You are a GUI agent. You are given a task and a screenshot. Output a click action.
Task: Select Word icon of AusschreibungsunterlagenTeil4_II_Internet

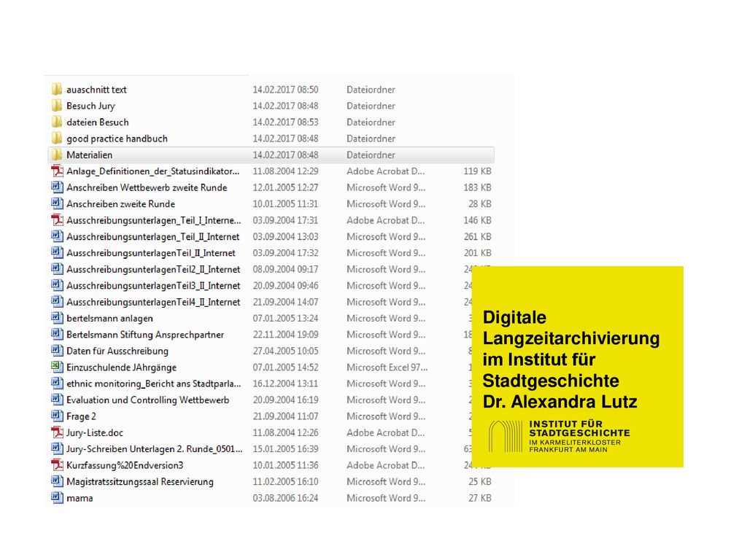coord(57,302)
